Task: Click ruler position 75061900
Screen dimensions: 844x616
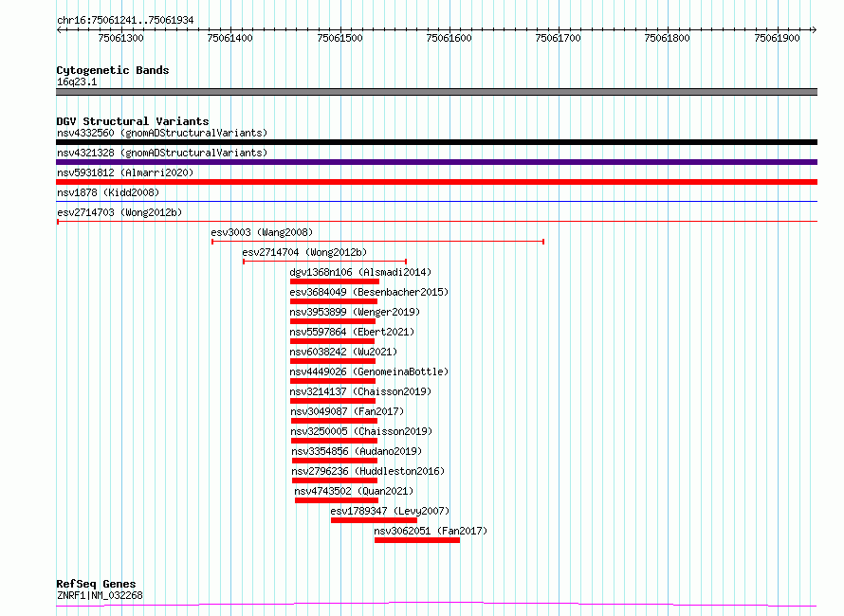Action: (x=777, y=38)
